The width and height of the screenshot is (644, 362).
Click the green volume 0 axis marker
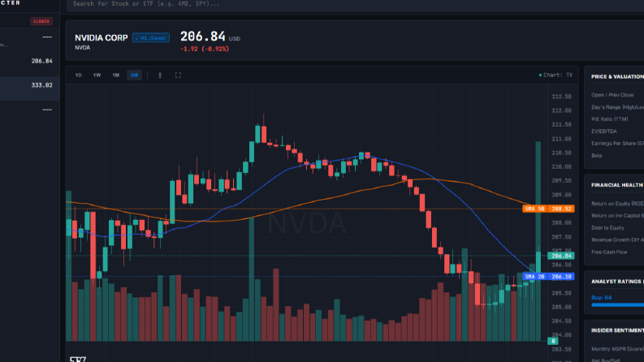point(553,341)
